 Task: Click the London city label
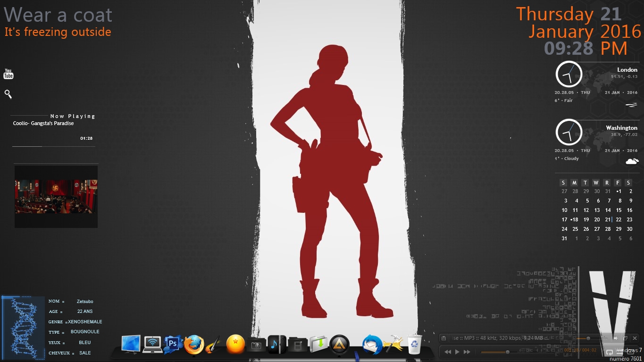[627, 70]
